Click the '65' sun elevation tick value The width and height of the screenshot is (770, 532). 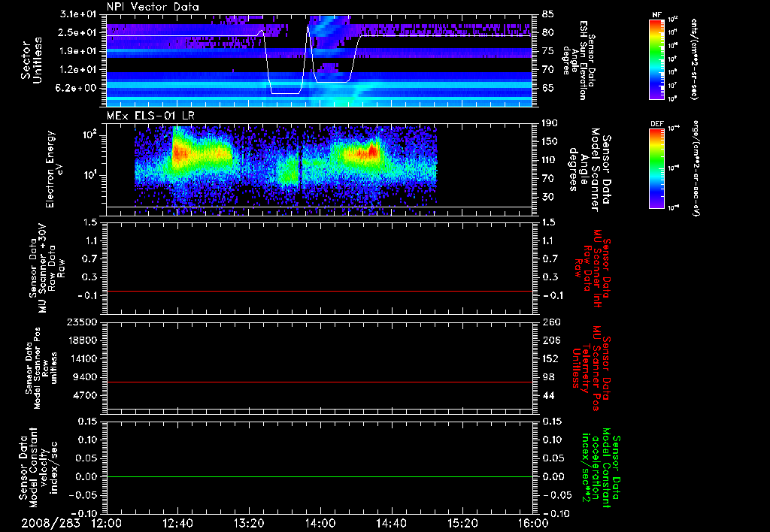[547, 89]
